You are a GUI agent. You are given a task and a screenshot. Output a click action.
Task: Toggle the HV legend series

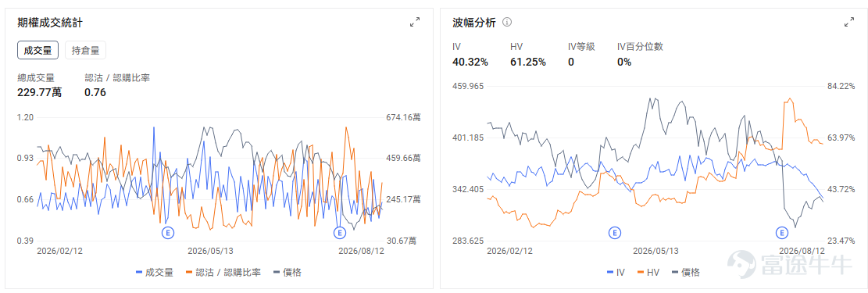pyautogui.click(x=648, y=272)
